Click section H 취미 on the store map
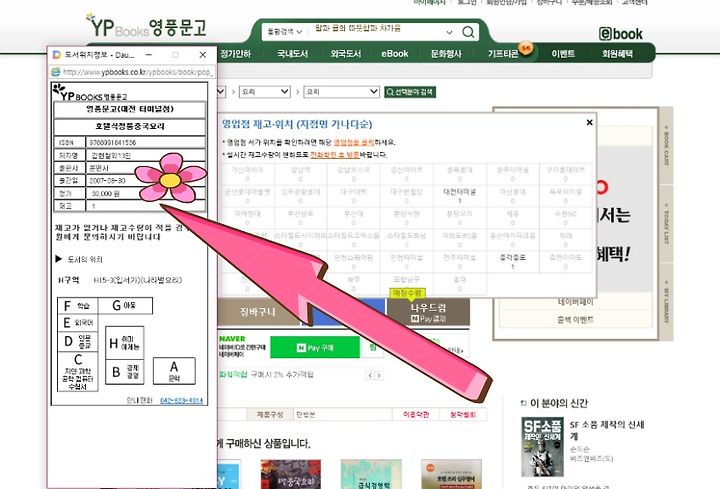The height and width of the screenshot is (489, 720). coord(124,343)
